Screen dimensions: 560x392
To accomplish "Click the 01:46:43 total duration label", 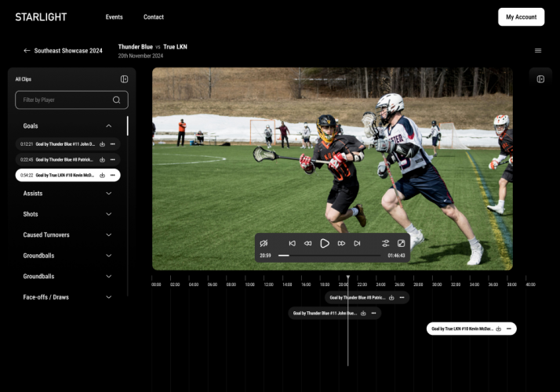I will (396, 256).
